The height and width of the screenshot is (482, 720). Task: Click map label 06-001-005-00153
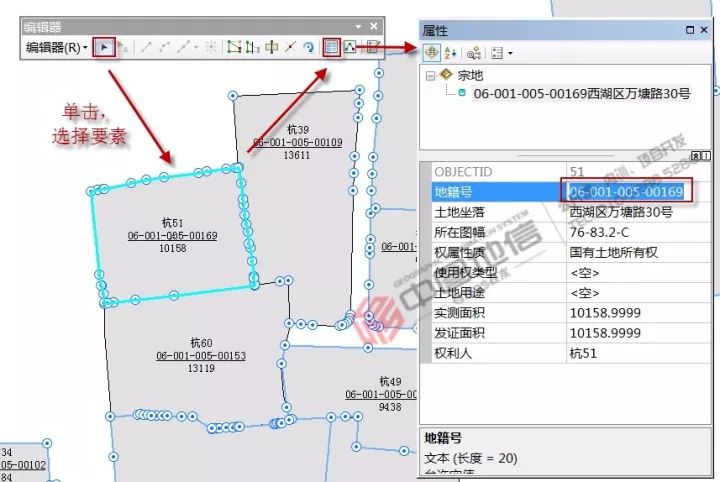tap(201, 356)
